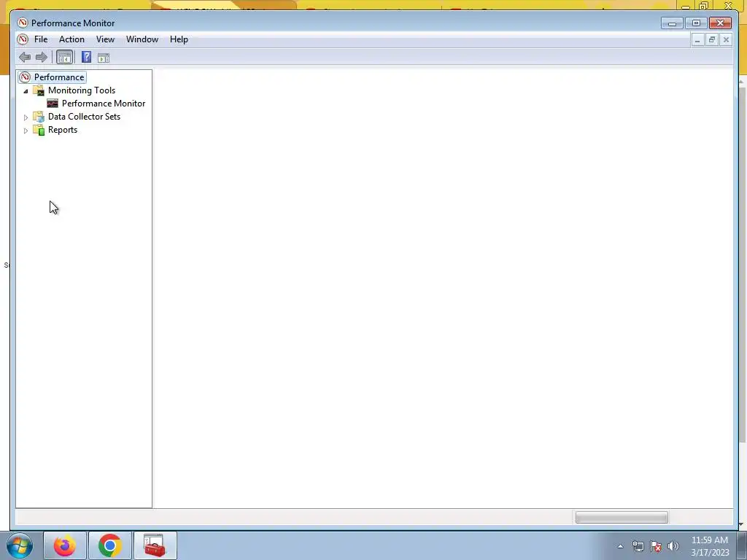Open Action Center flag tray icon
Image resolution: width=747 pixels, height=560 pixels.
click(656, 546)
